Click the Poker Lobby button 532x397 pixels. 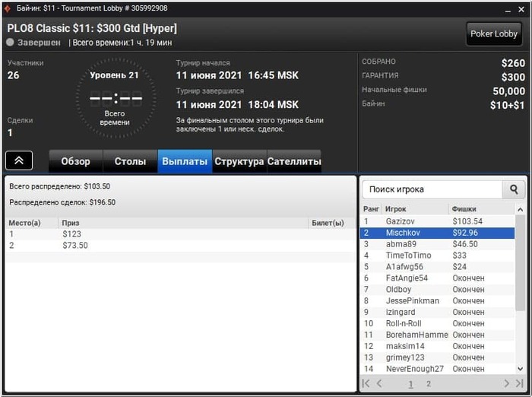coord(494,33)
